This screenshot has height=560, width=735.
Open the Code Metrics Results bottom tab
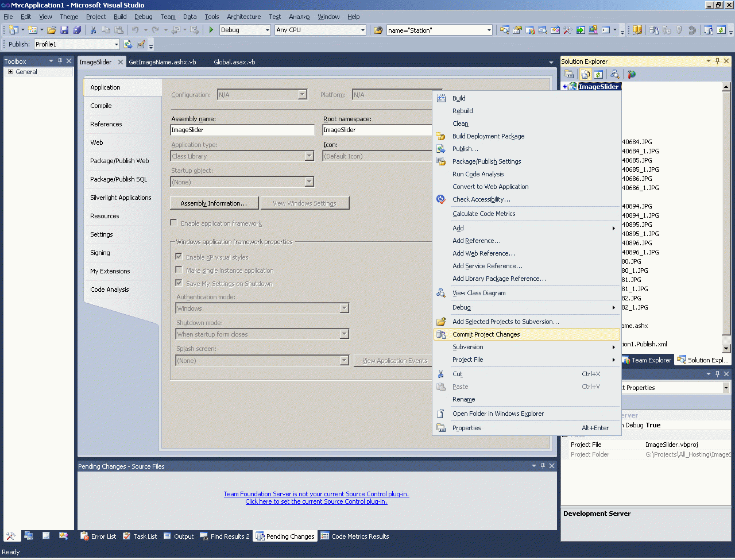(355, 536)
